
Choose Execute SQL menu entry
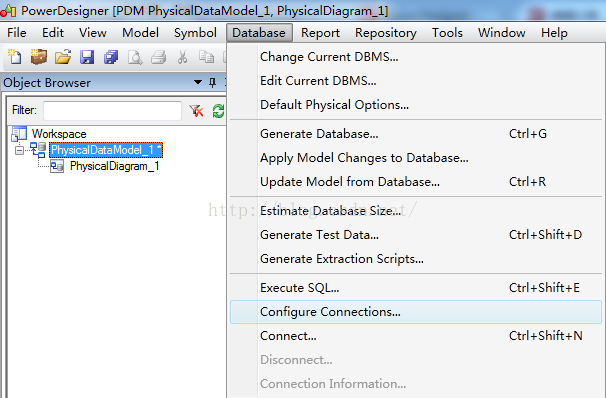click(416, 287)
